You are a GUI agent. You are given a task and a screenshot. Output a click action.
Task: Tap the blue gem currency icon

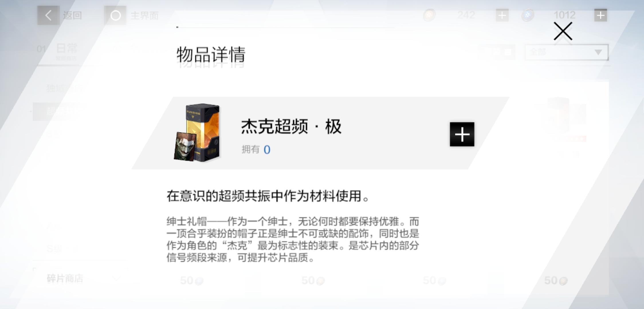[528, 15]
